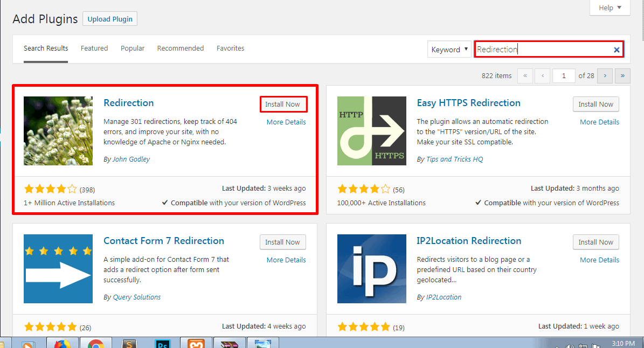Switch to the Favorites tab
Image resolution: width=644 pixels, height=348 pixels.
tap(231, 48)
